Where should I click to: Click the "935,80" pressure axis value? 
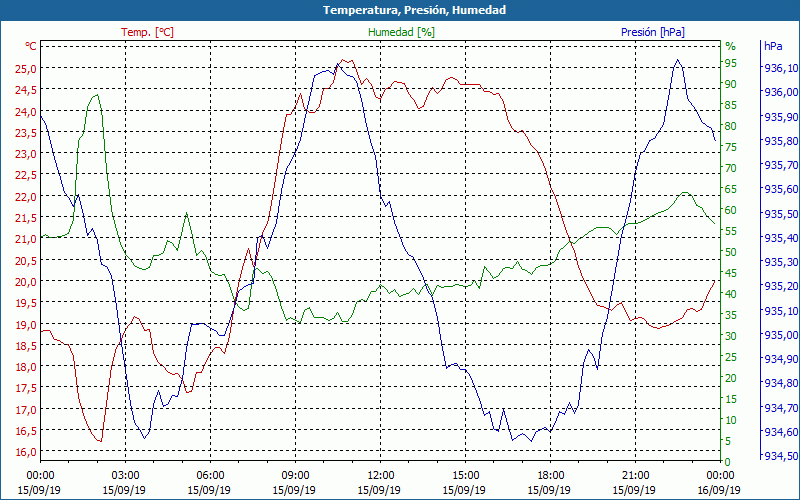point(781,141)
